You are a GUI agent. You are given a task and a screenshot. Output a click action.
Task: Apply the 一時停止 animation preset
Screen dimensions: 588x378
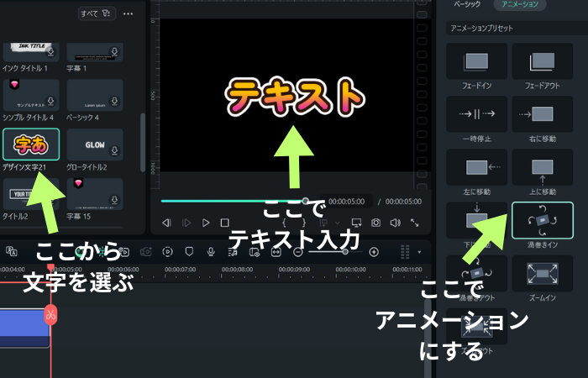(476, 114)
